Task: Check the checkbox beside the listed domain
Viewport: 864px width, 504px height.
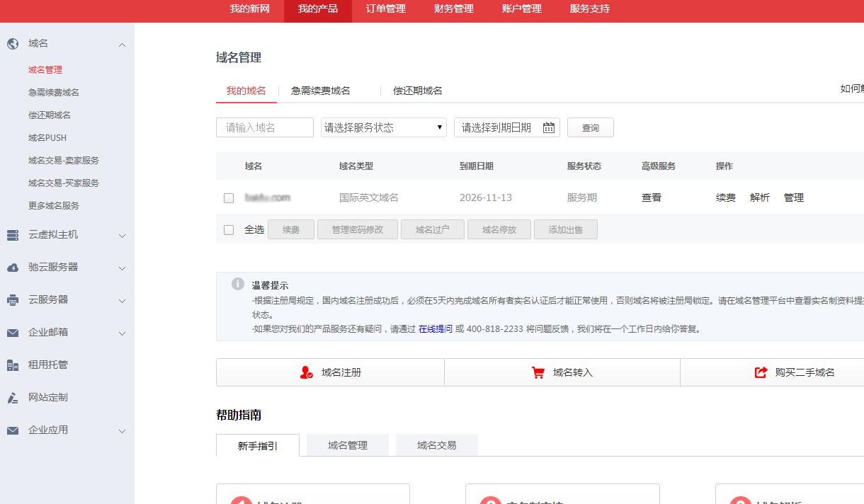Action: (x=229, y=197)
